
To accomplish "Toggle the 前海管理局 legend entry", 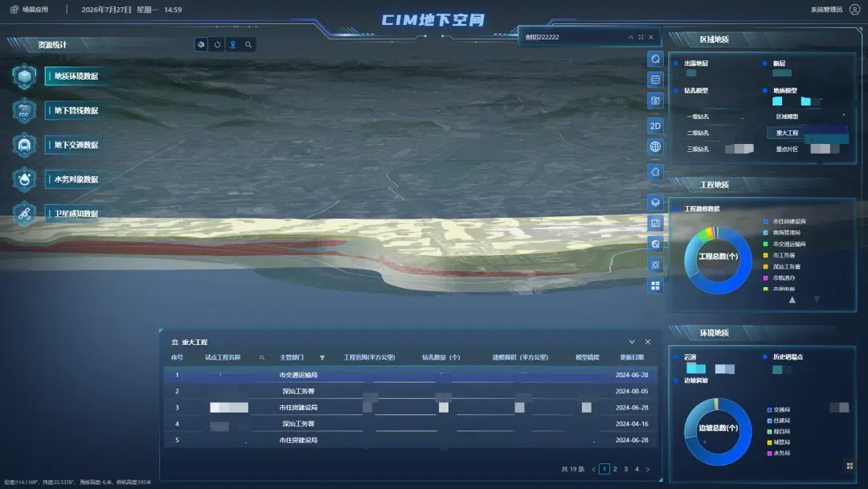I will click(x=782, y=232).
